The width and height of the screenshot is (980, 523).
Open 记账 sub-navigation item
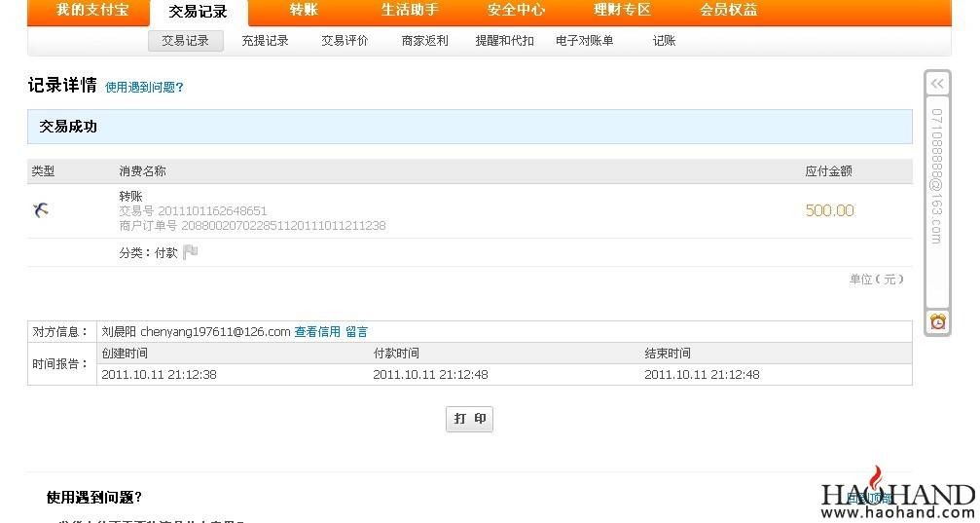(665, 41)
